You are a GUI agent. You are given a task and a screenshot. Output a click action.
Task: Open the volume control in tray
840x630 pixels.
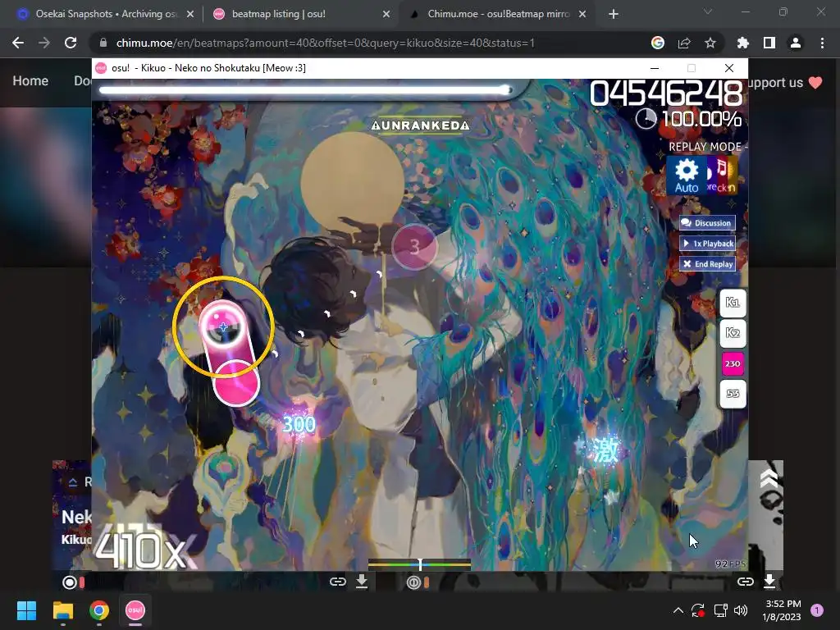[x=741, y=610]
